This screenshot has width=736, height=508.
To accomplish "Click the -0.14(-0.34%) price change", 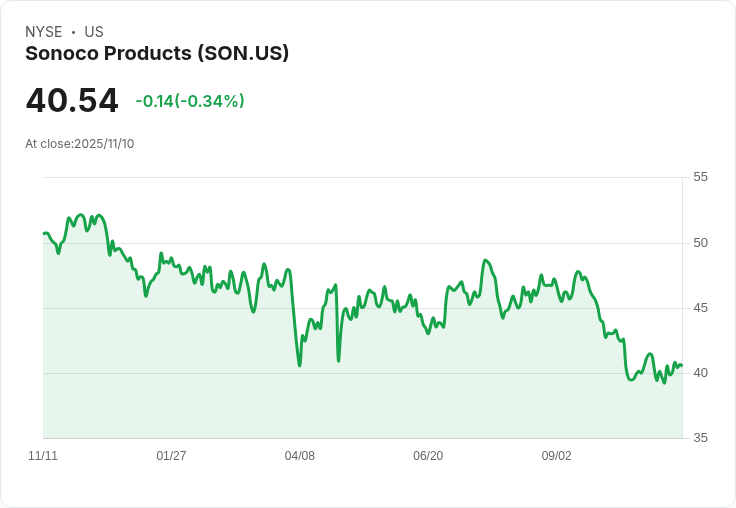I will (x=190, y=101).
